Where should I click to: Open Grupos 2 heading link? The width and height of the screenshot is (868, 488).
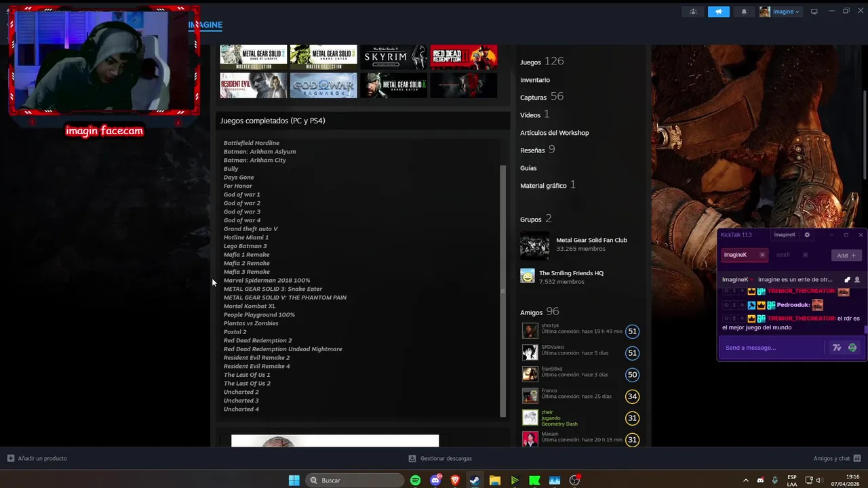coord(536,219)
